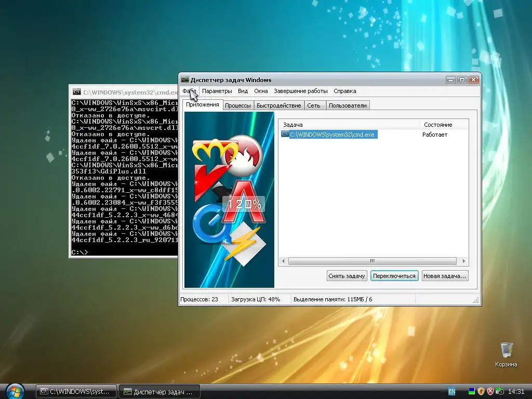Click the Переключиться button

pyautogui.click(x=394, y=276)
